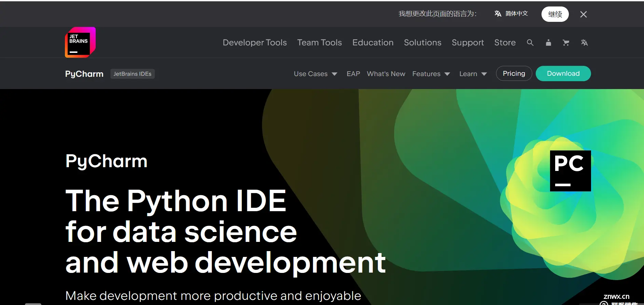Open the Support menu
The width and height of the screenshot is (644, 305).
pyautogui.click(x=468, y=43)
